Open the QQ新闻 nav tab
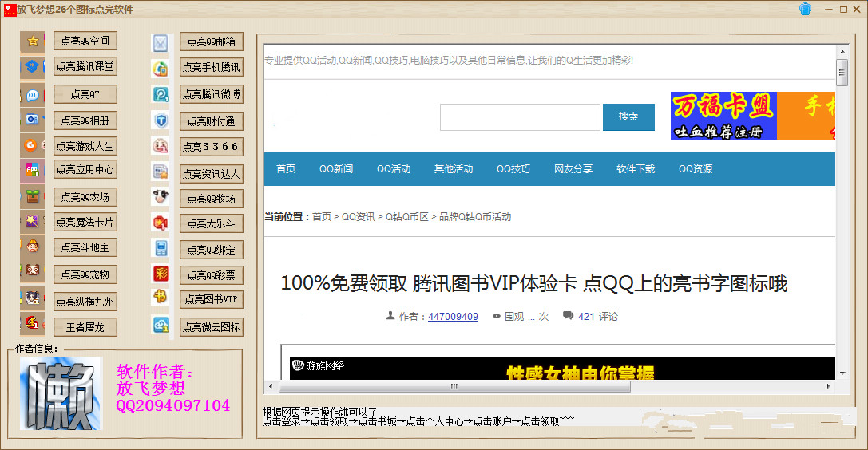The width and height of the screenshot is (868, 450). point(336,168)
